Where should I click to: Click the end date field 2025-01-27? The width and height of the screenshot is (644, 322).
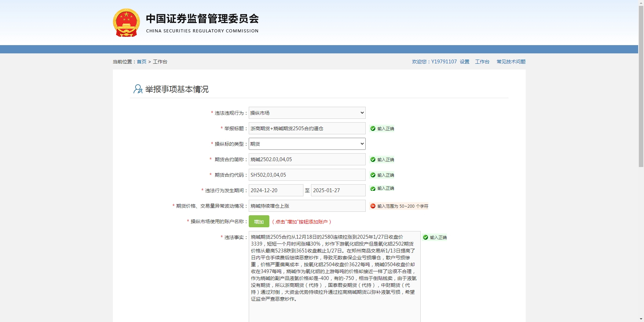338,190
